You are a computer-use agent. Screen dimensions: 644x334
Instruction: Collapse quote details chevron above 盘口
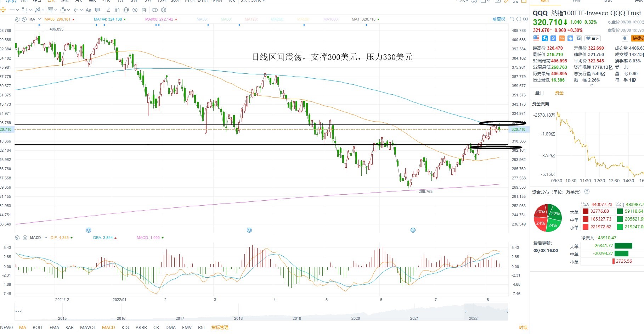[x=592, y=85]
